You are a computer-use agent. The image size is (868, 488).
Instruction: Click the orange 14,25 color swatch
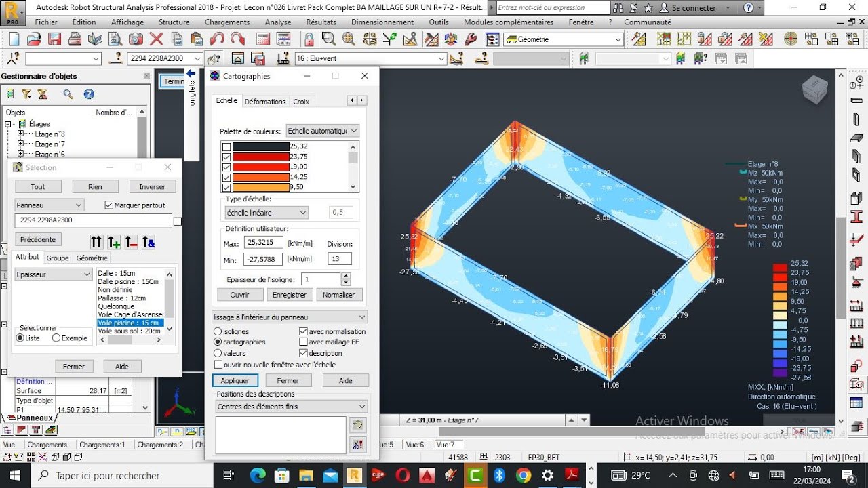point(260,177)
